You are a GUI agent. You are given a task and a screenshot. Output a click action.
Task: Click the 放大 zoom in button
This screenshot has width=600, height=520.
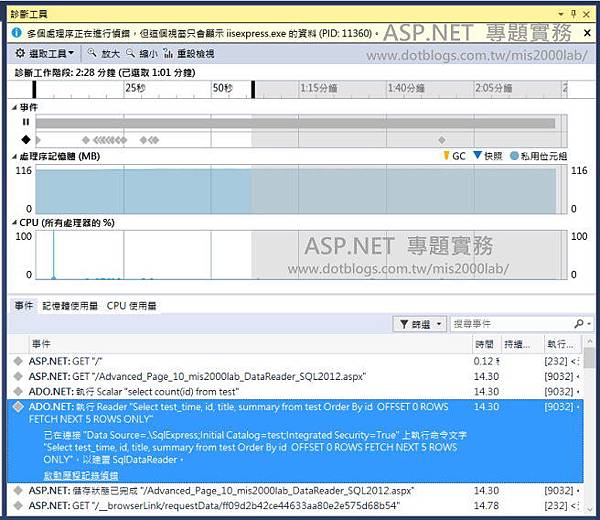(x=104, y=54)
